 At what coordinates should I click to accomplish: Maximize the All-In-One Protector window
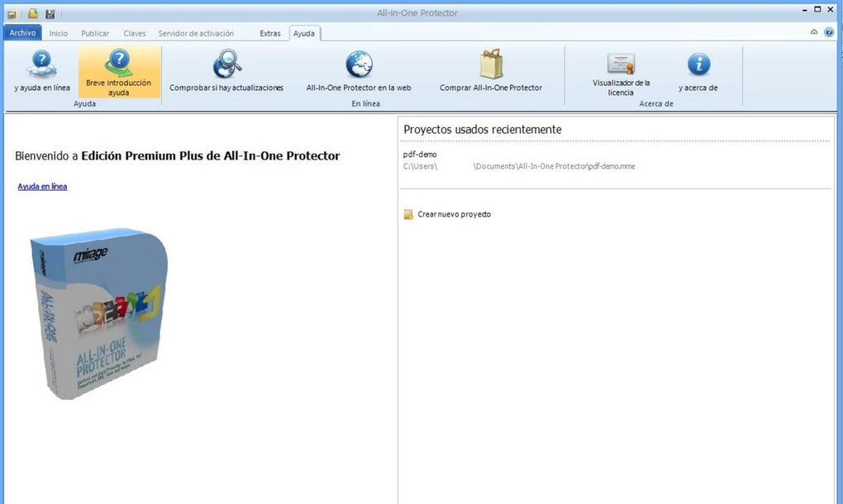[x=817, y=9]
